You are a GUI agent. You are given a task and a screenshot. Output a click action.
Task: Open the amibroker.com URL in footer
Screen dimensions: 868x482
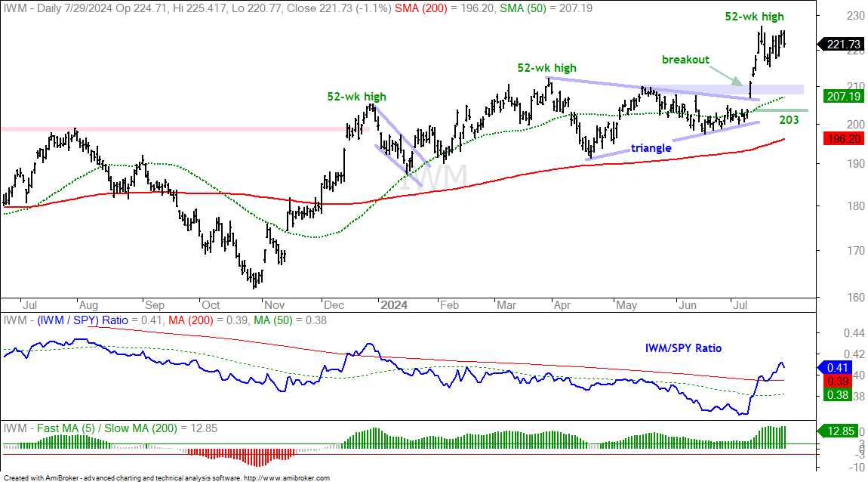[x=287, y=477]
